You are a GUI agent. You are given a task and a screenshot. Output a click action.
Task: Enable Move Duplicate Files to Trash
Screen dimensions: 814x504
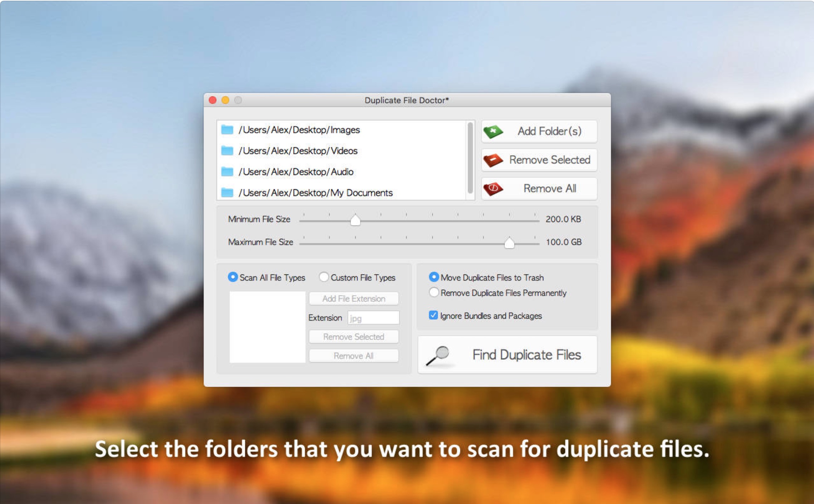click(x=433, y=277)
